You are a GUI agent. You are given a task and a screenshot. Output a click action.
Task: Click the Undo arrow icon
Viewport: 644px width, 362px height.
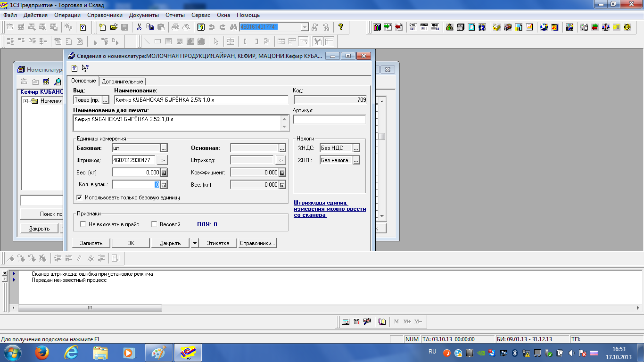click(x=212, y=27)
